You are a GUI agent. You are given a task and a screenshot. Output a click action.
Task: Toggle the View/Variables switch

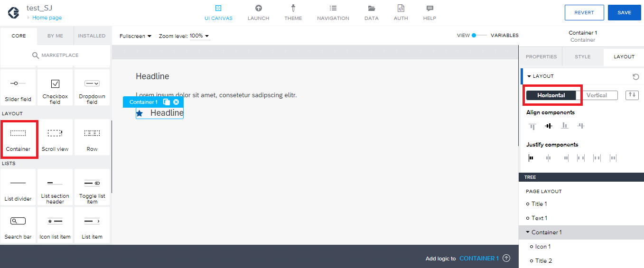tap(479, 36)
